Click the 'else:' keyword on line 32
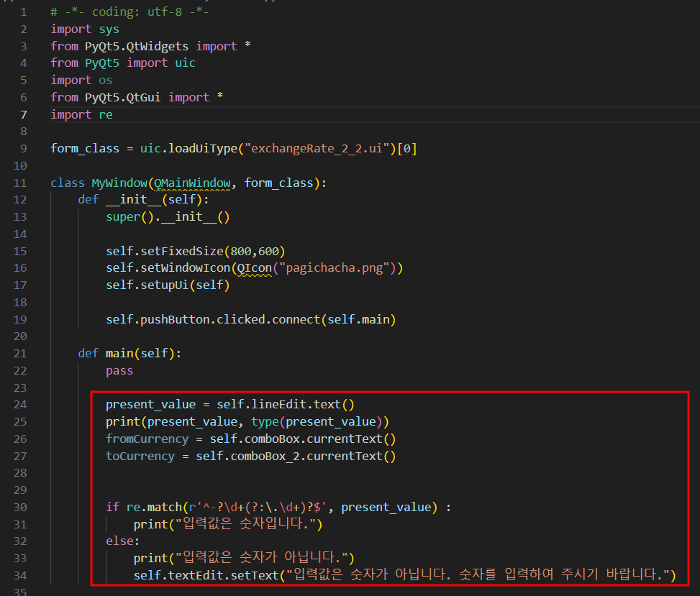 [x=123, y=541]
